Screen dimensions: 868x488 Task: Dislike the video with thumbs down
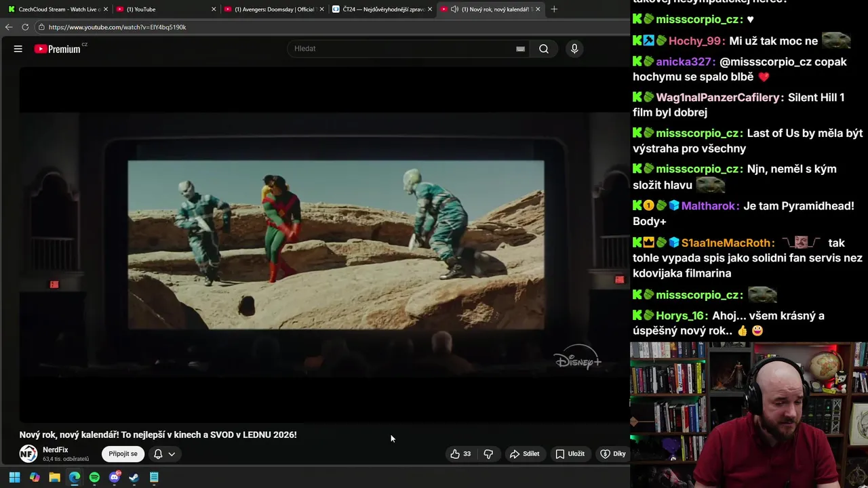coord(488,454)
